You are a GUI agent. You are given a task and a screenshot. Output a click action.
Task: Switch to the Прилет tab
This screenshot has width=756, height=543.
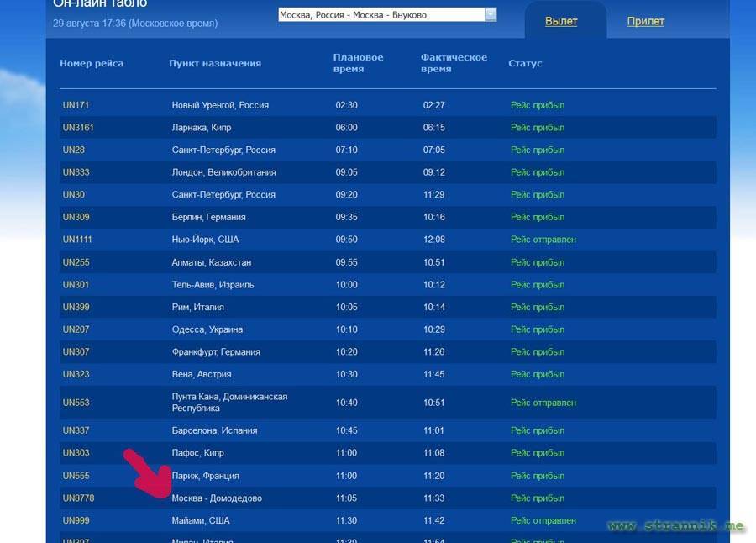(645, 21)
